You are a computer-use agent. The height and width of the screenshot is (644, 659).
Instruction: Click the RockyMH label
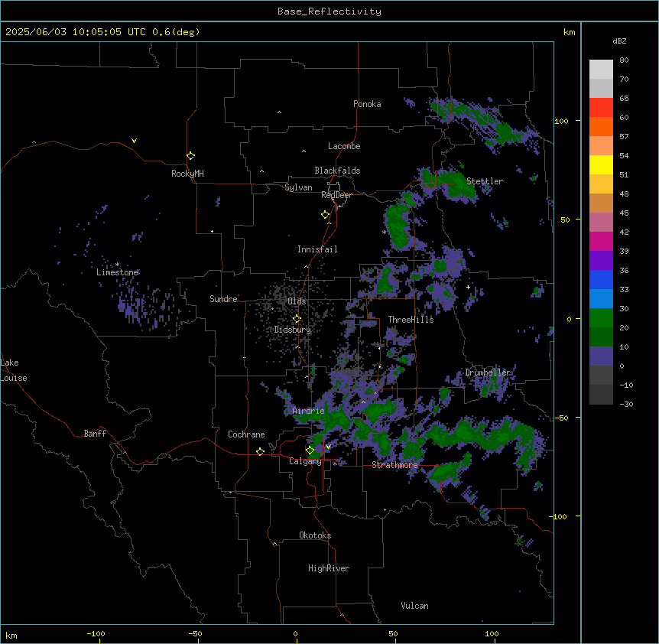[x=187, y=174]
